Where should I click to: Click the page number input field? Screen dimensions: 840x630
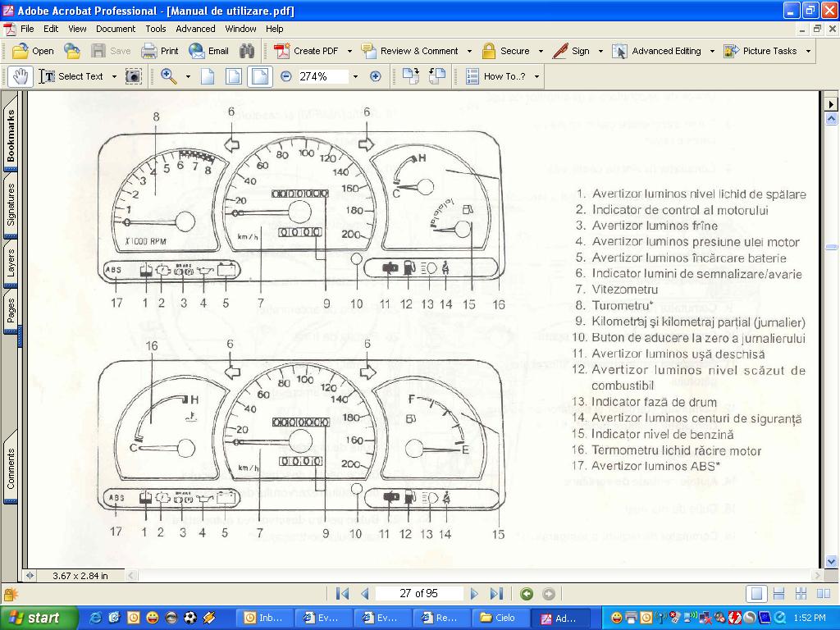click(418, 594)
